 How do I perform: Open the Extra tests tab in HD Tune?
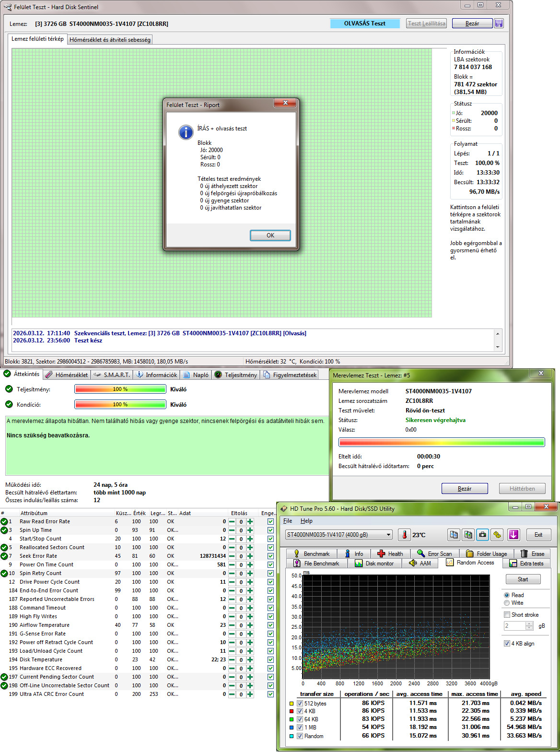pyautogui.click(x=526, y=563)
